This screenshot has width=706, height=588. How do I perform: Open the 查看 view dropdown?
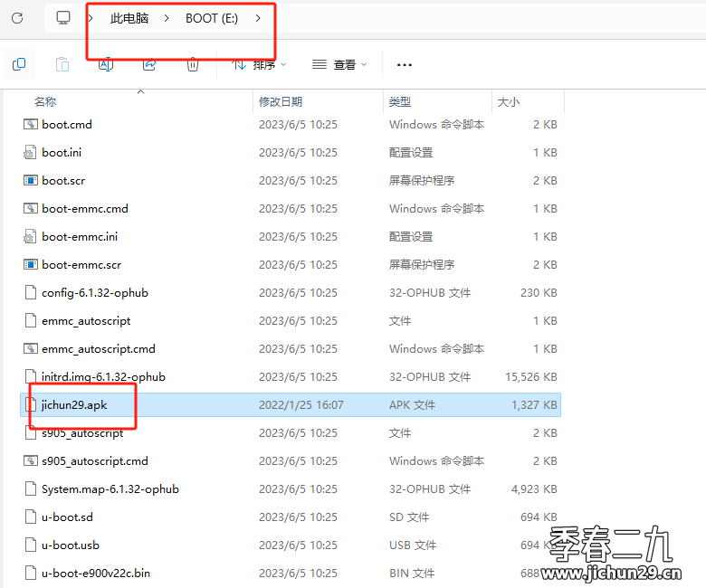[339, 65]
